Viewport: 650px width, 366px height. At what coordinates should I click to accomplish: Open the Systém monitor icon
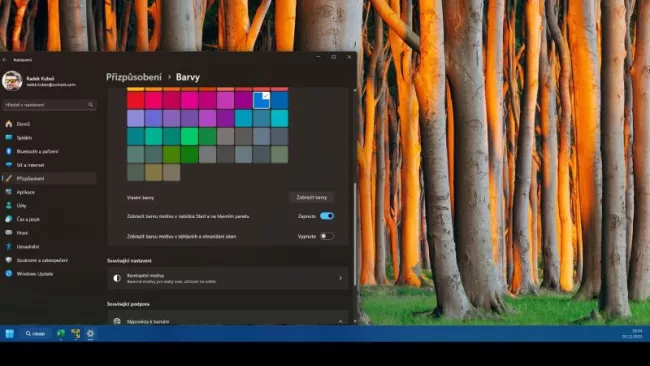click(9, 138)
